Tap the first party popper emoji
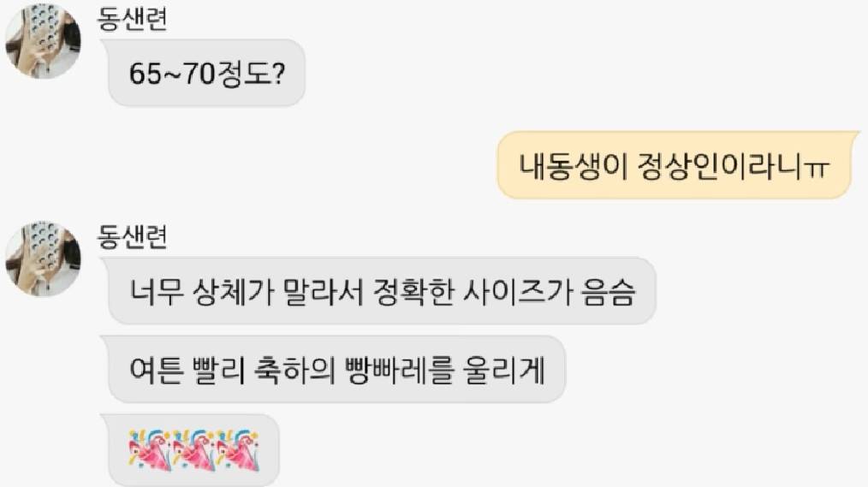The height and width of the screenshot is (487, 868). (150, 450)
